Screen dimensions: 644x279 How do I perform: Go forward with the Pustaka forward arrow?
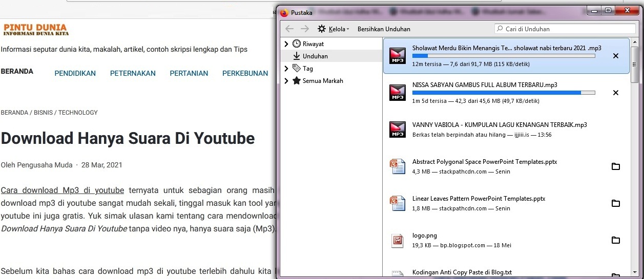pyautogui.click(x=305, y=29)
